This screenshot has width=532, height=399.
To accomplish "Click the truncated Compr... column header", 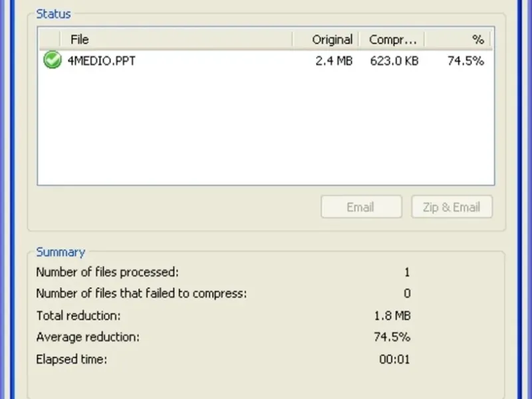I will coord(392,40).
